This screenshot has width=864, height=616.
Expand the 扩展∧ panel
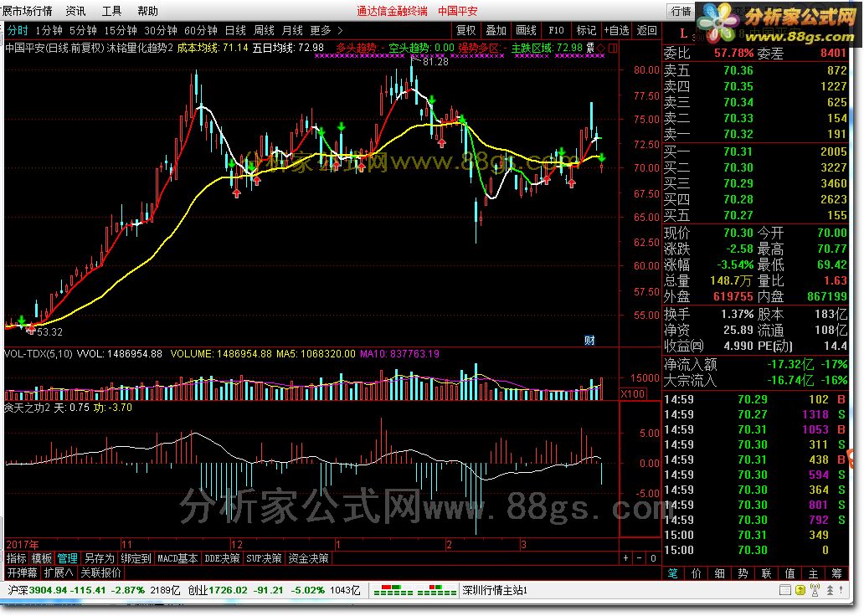pos(59,572)
